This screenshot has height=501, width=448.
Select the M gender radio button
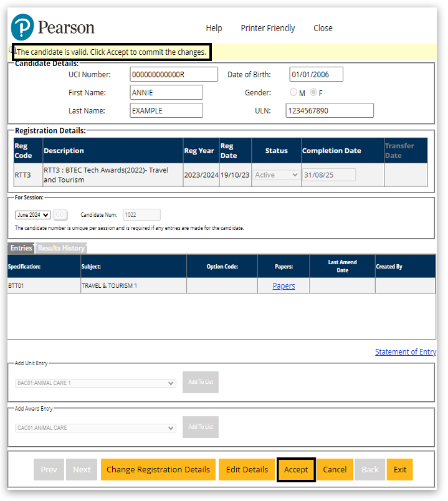293,93
